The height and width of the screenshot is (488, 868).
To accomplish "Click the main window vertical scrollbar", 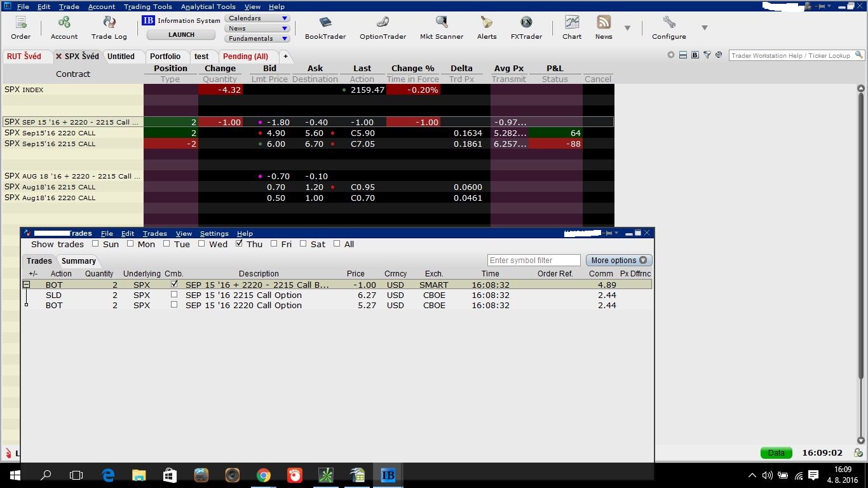I will 861,264.
